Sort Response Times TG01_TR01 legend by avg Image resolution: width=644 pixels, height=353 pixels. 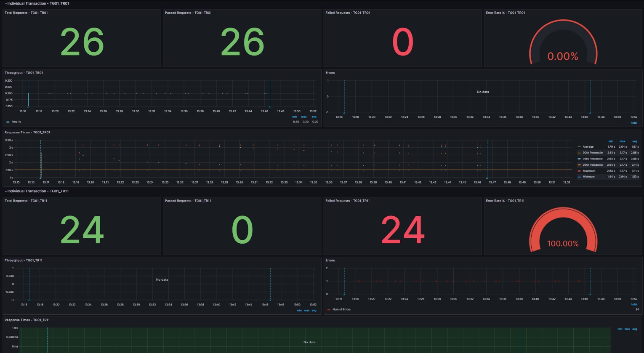point(635,141)
